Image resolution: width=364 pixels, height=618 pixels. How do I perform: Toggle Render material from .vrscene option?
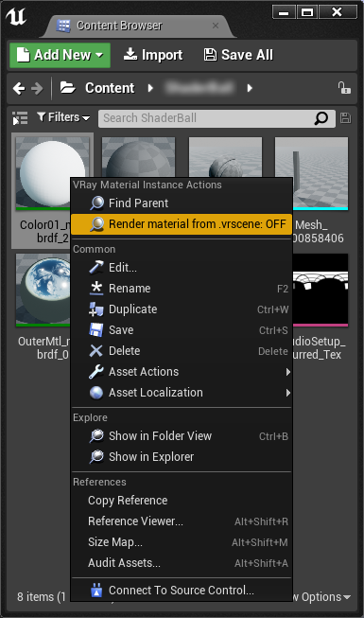click(x=182, y=224)
